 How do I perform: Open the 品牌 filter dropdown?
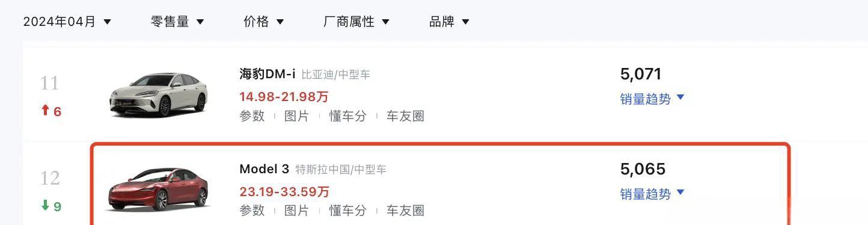point(449,22)
